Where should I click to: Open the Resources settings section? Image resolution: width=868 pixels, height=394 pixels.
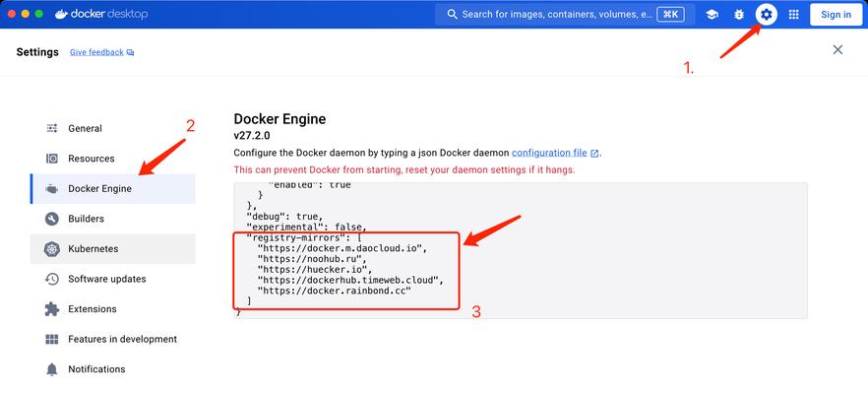[113, 159]
